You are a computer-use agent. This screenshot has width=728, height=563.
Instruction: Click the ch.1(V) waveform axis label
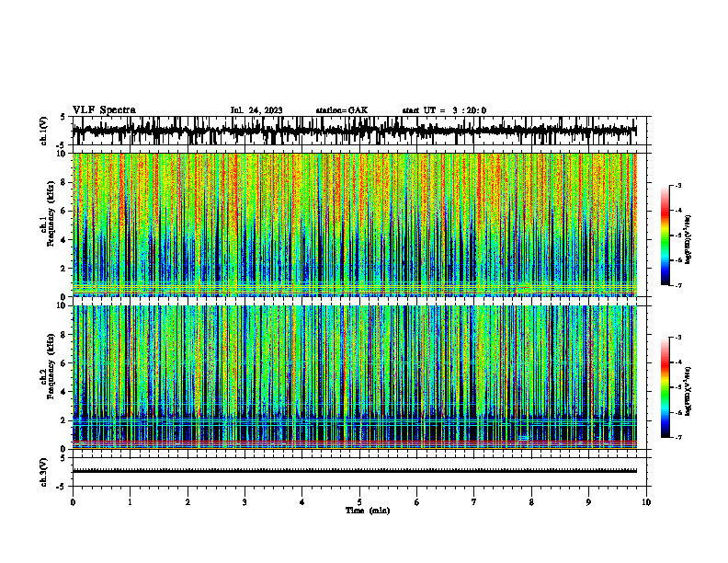43,131
